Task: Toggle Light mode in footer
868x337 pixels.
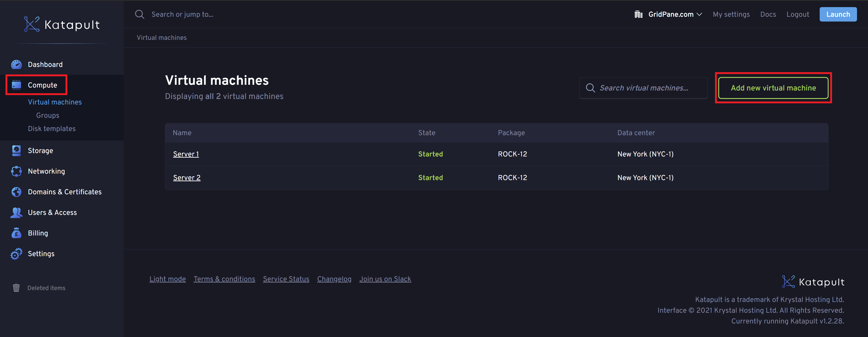Action: click(x=167, y=279)
